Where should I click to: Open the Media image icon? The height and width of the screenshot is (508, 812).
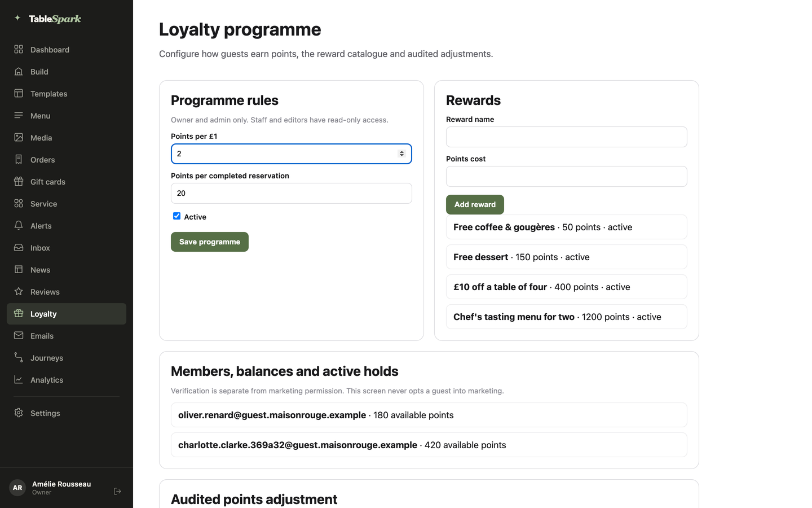coord(19,138)
